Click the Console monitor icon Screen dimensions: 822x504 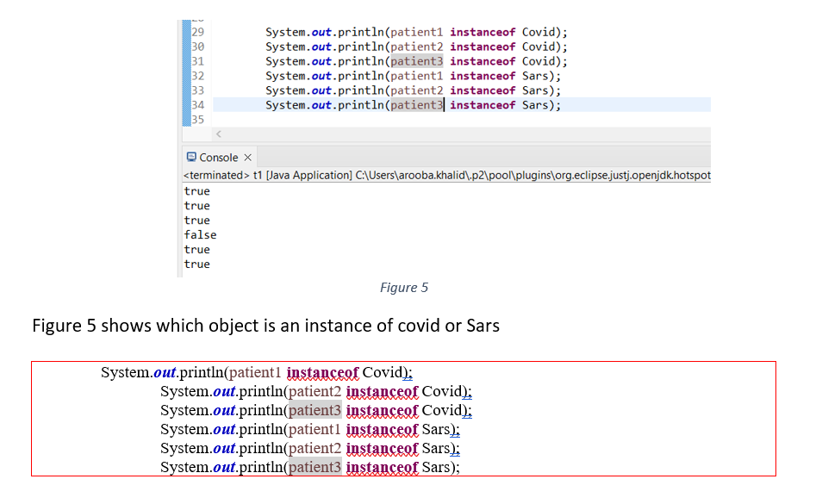191,157
